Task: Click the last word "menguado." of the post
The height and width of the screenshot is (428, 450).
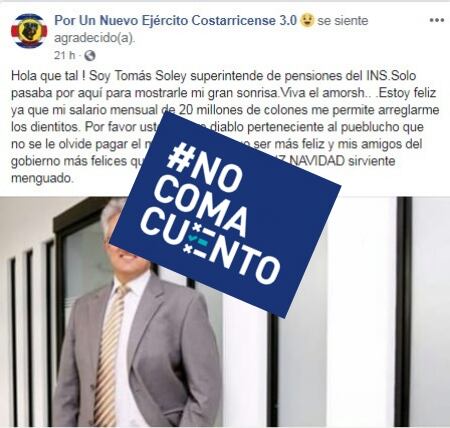Action: 42,178
